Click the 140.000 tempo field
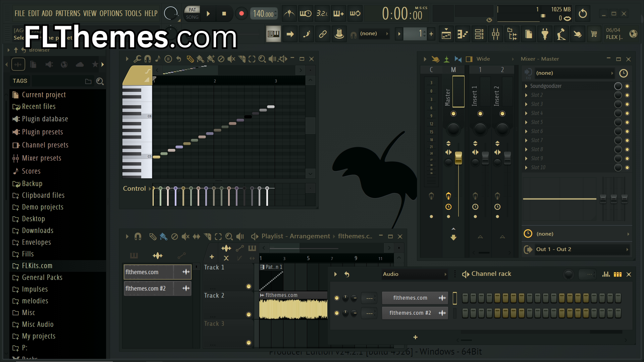Viewport: 644px width, 362px height. tap(264, 14)
